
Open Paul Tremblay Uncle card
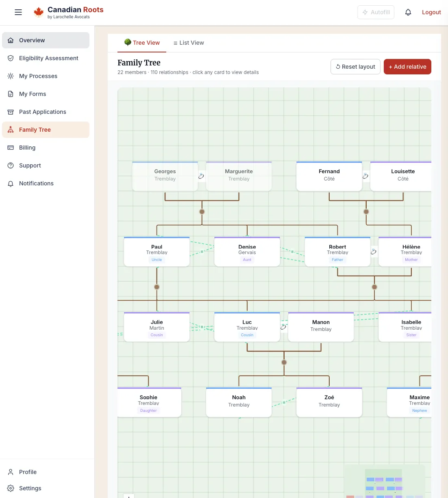pos(157,252)
